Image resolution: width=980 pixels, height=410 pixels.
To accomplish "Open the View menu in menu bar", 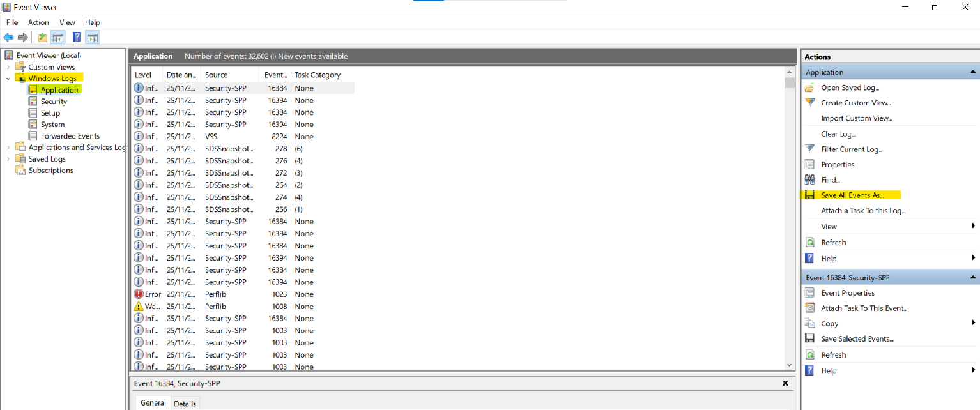I will (67, 22).
